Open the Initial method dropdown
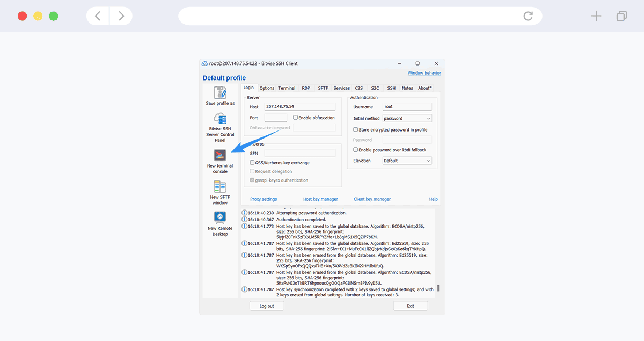The height and width of the screenshot is (341, 644). click(x=407, y=118)
